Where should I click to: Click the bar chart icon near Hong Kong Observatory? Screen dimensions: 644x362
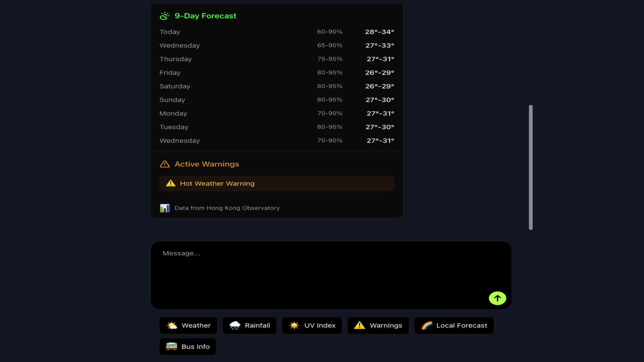point(165,208)
